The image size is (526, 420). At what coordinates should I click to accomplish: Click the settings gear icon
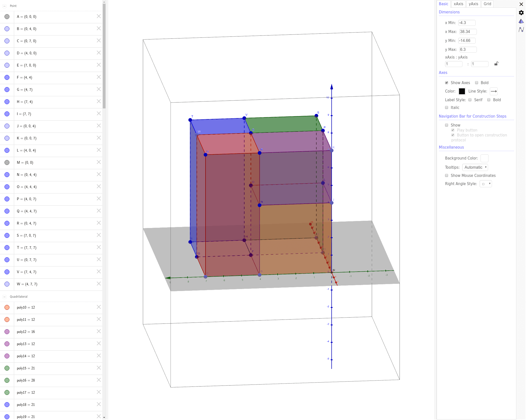click(x=521, y=13)
